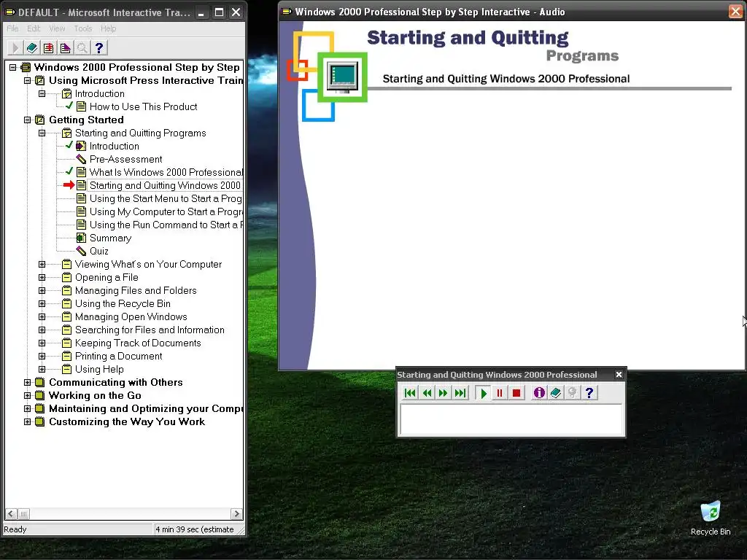
Task: Select Using My Computer to Start a Program
Action: 166,211
